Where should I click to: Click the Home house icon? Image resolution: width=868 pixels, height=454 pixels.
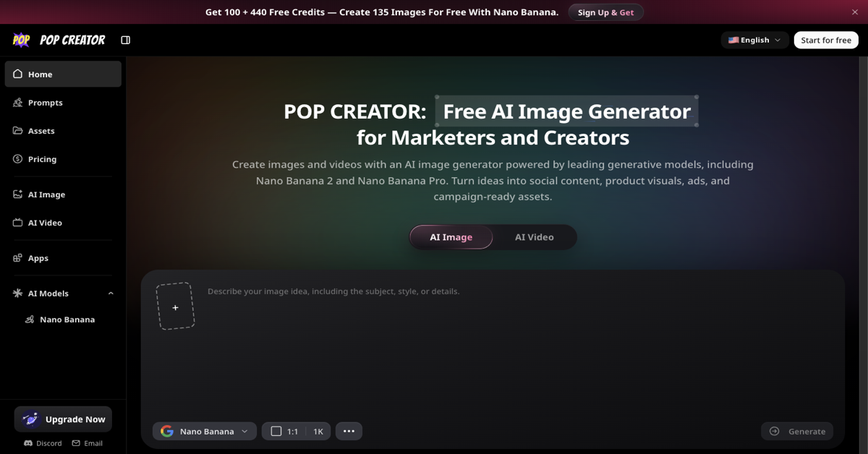click(18, 74)
